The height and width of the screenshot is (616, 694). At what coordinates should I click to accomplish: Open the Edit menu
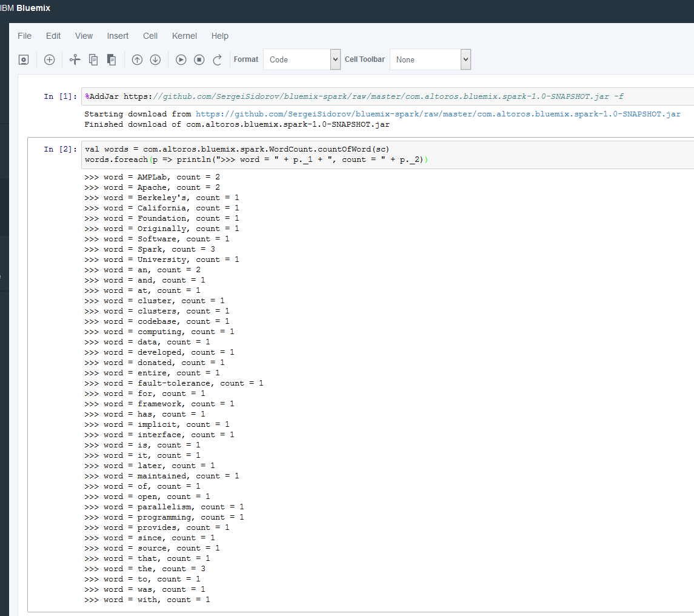tap(53, 36)
